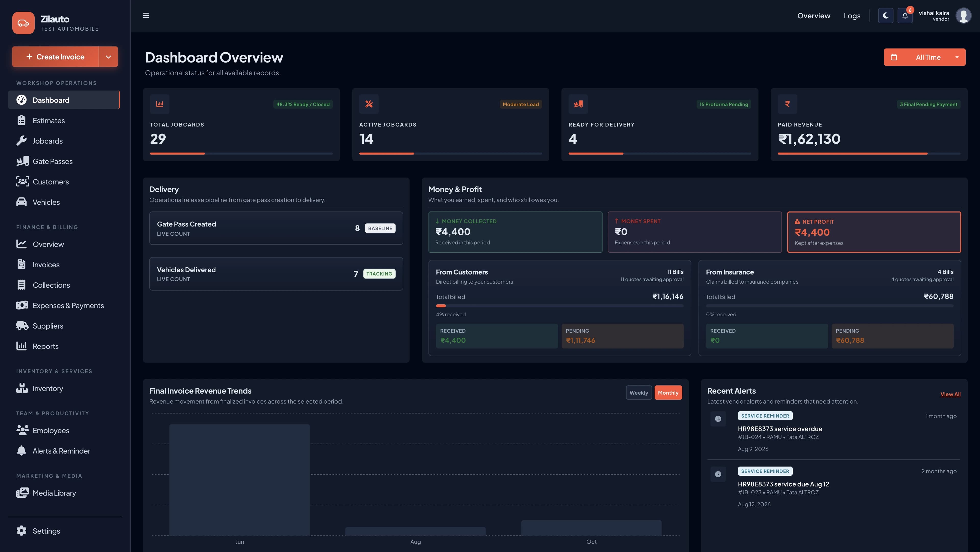Open Create Invoice dropdown chevron

tap(108, 57)
